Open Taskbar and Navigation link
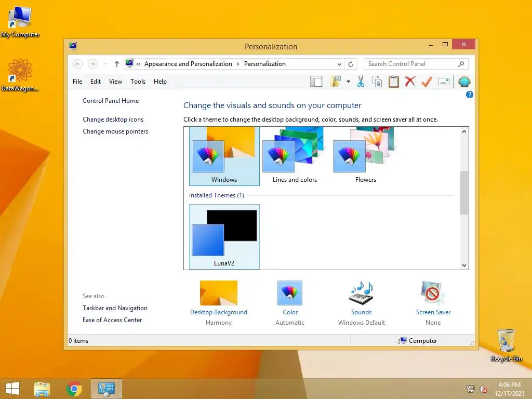 115,308
